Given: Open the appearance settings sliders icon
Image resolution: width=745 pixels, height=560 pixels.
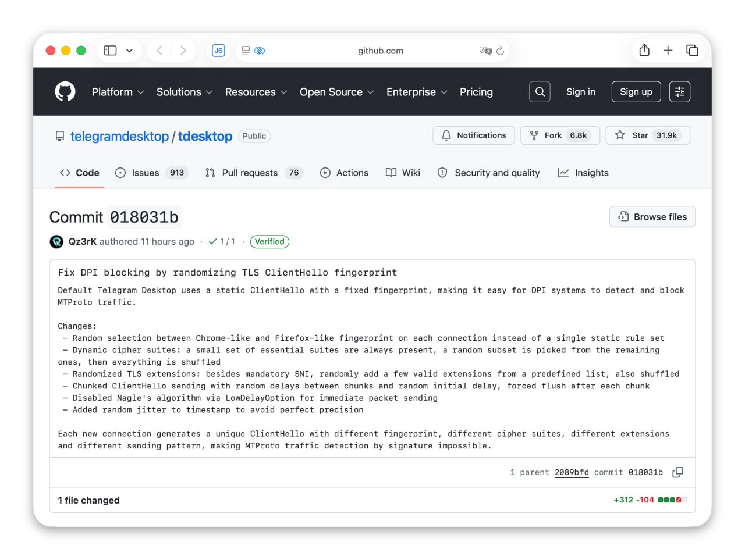Looking at the screenshot, I should point(680,92).
